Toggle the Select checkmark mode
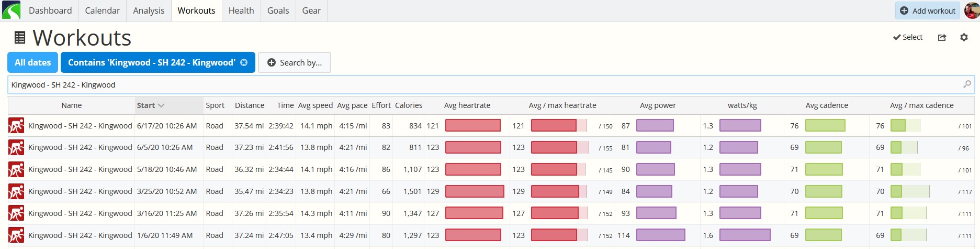Image resolution: width=980 pixels, height=249 pixels. pyautogui.click(x=908, y=37)
